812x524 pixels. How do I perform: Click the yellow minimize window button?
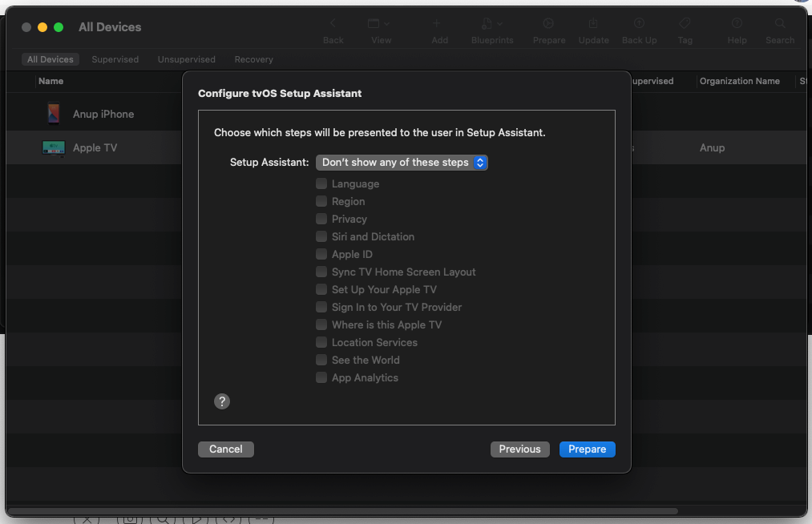[42, 27]
